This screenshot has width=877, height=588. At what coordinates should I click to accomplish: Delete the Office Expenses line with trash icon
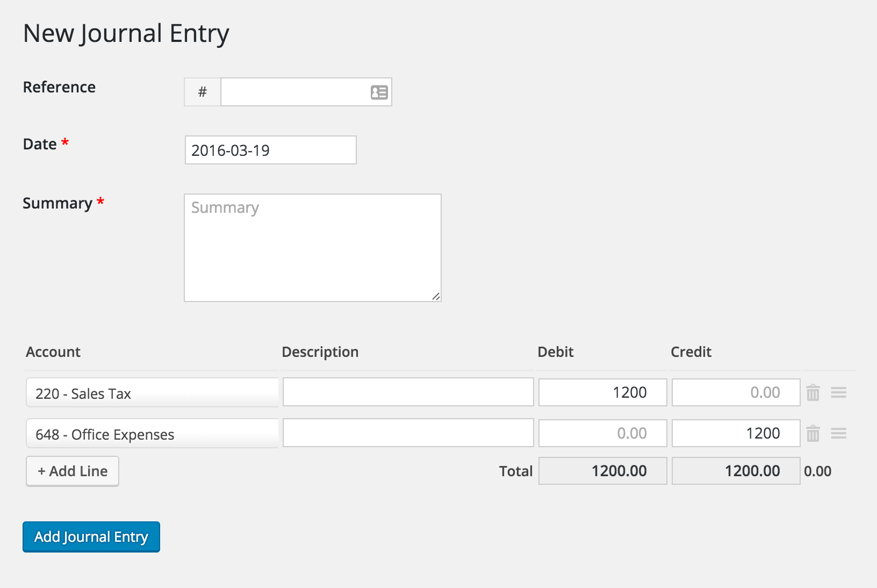pos(813,433)
